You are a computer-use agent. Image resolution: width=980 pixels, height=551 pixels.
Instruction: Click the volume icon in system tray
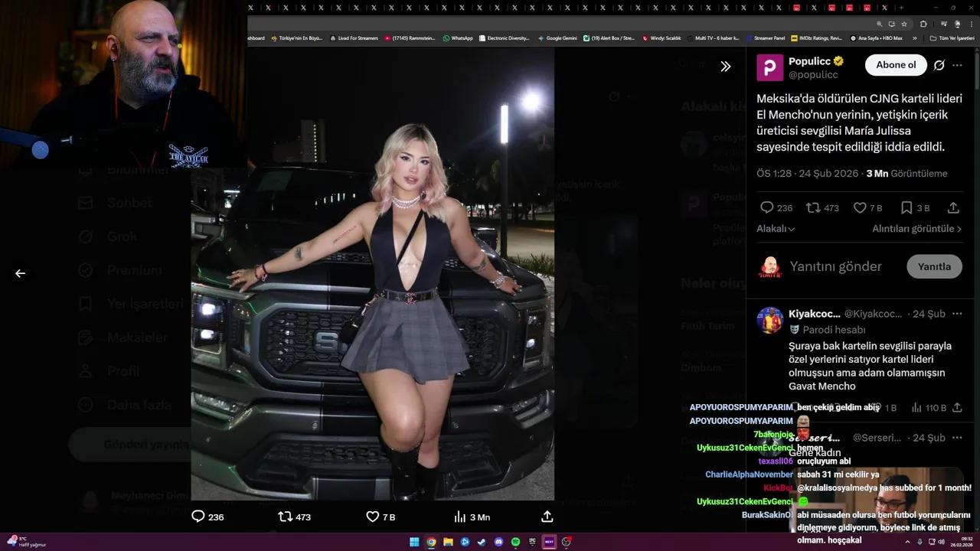click(941, 542)
